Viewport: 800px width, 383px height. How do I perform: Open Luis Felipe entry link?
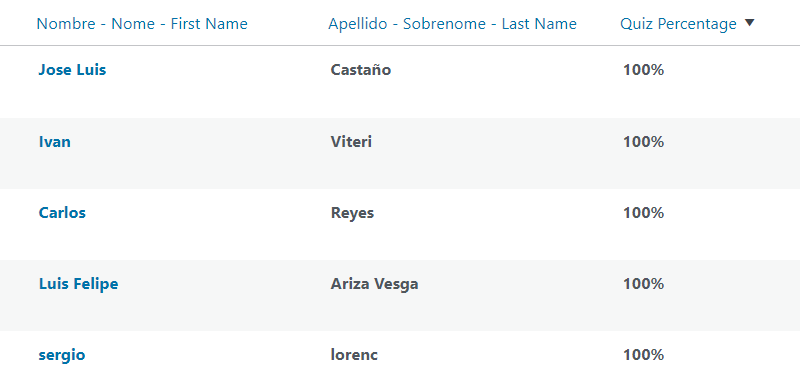78,284
